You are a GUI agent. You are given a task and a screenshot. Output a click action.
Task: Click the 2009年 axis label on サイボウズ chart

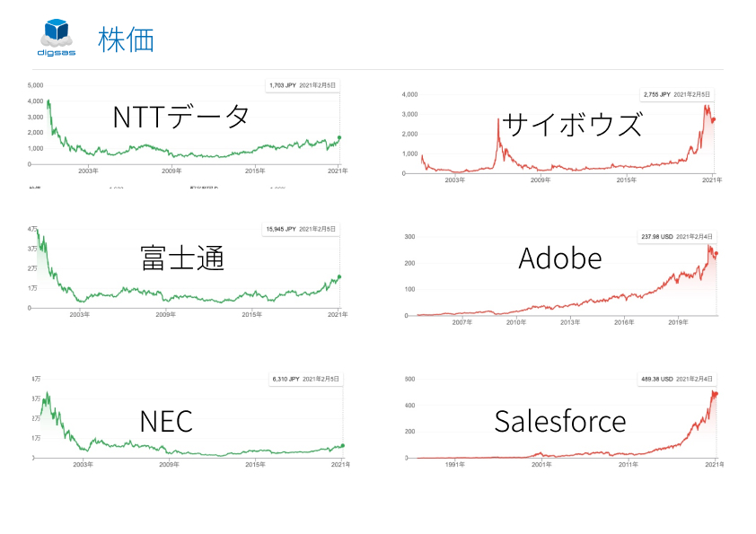pos(541,179)
